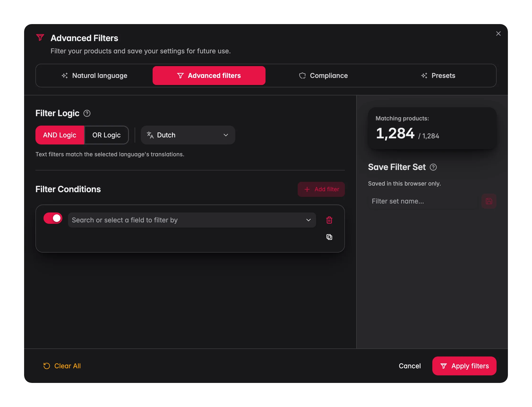
Task: Switch to Natural language tab
Action: [94, 76]
